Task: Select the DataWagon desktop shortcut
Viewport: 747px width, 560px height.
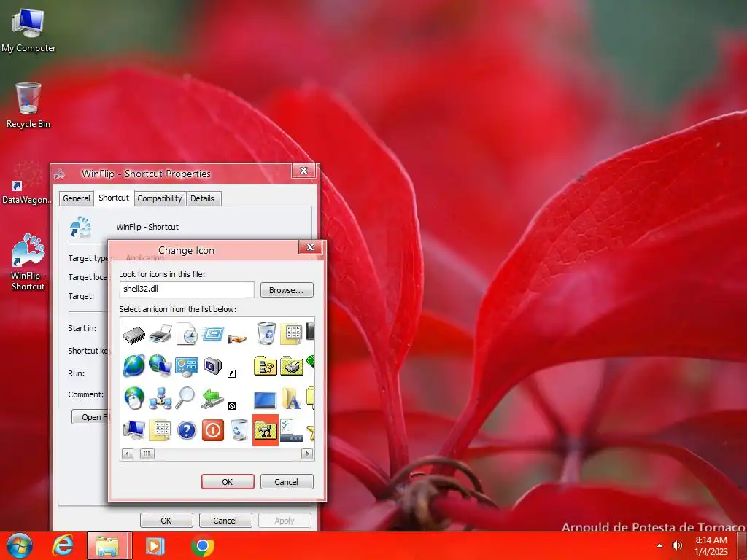Action: coord(27,182)
